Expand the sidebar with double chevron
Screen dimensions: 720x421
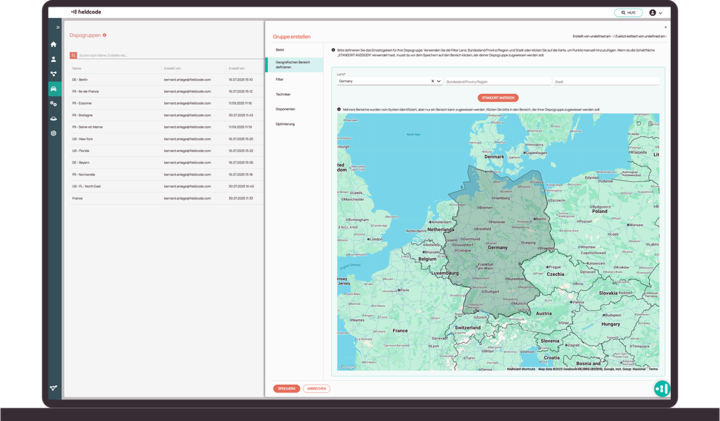(x=58, y=27)
